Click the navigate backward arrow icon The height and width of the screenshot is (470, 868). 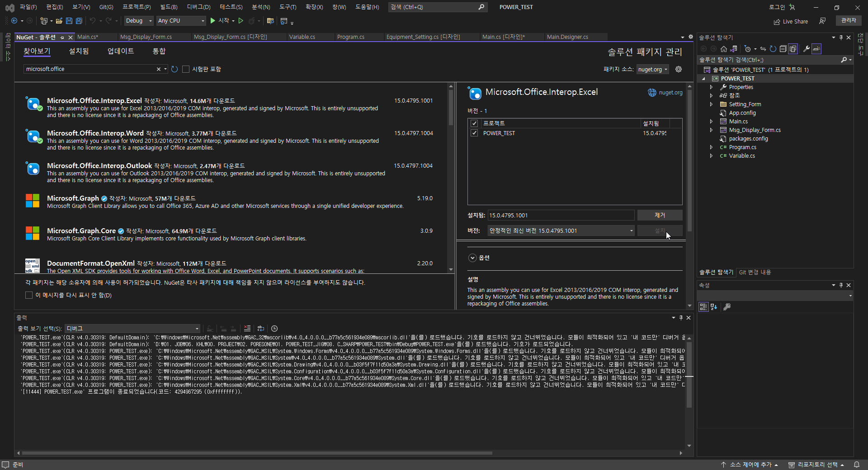click(x=14, y=21)
